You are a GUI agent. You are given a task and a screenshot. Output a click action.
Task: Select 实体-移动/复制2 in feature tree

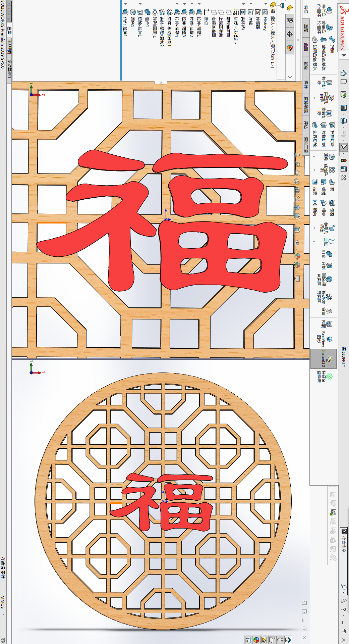(162, 28)
